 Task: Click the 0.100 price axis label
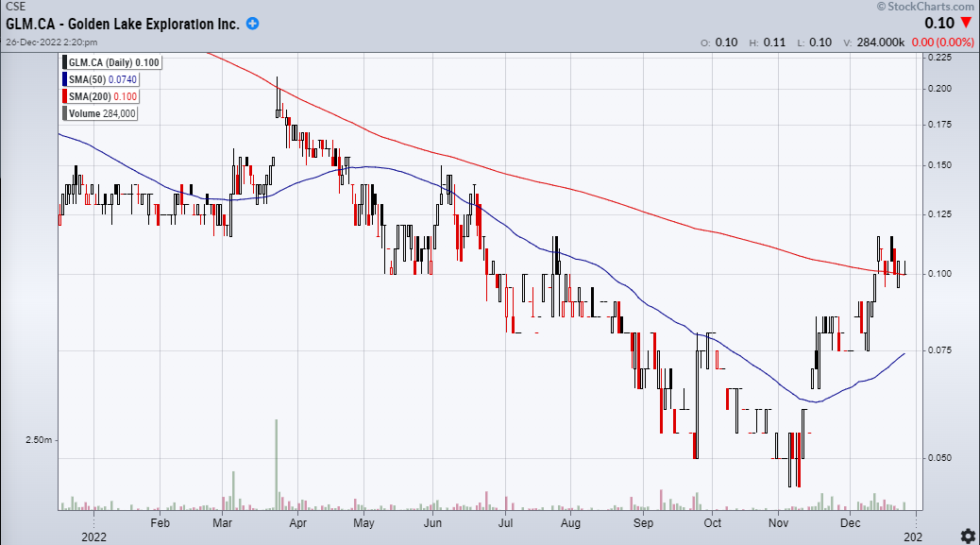point(940,273)
